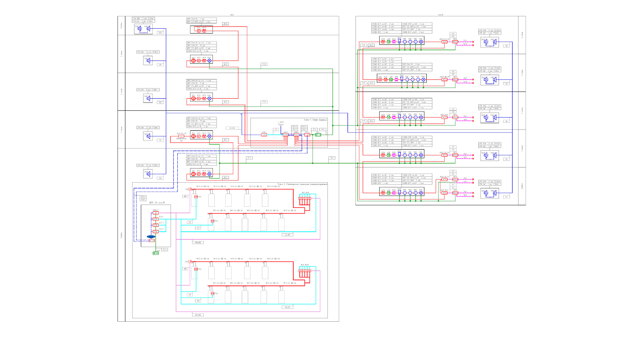Select the speaker symbol beside label S5
Image resolution: width=644 pixels, height=339 pixels.
tap(148, 98)
